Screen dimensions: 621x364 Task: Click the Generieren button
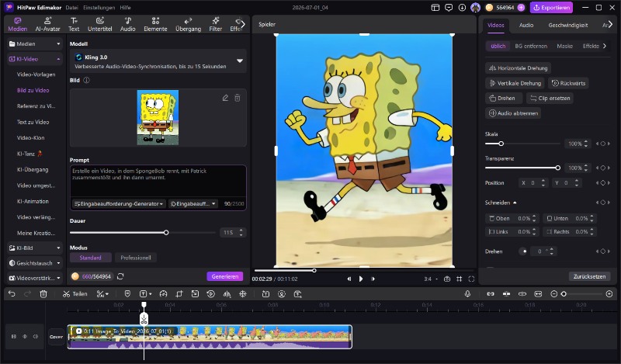click(224, 276)
